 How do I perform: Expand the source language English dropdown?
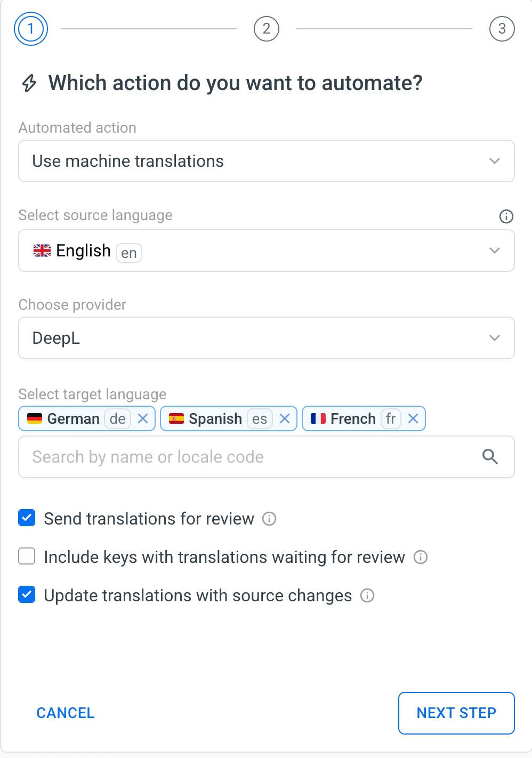pos(266,251)
